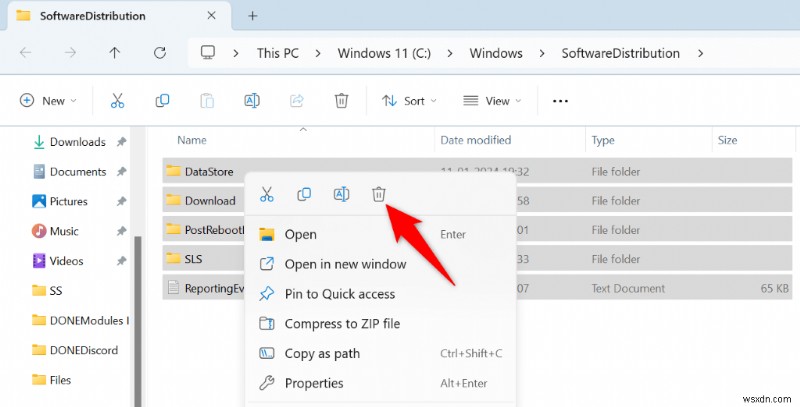
Task: Click Cut scissors in the context menu
Action: pos(266,194)
